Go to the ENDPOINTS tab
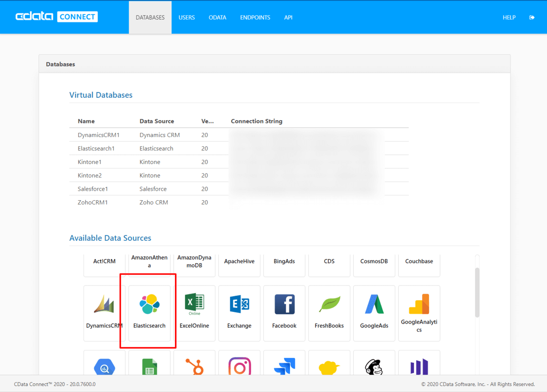 pyautogui.click(x=255, y=18)
